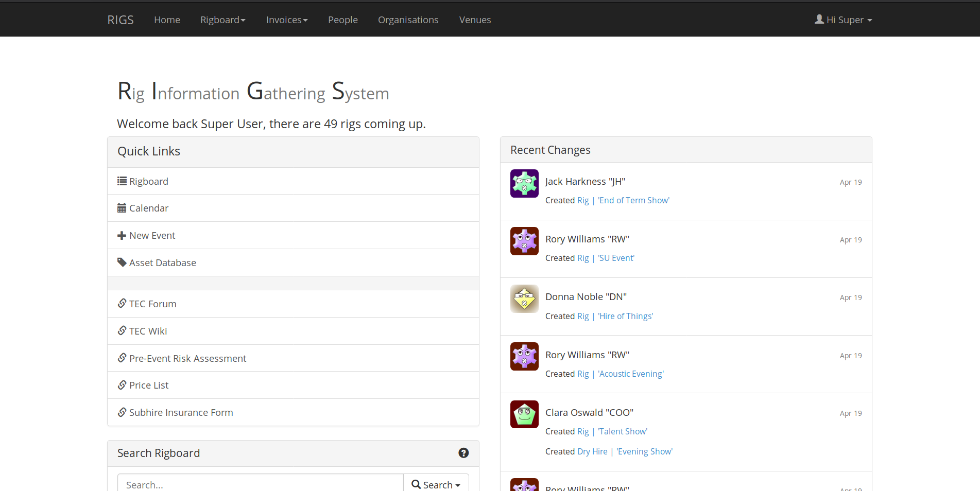Click the RIGS brand logo
The height and width of the screenshot is (491, 980).
tap(121, 20)
